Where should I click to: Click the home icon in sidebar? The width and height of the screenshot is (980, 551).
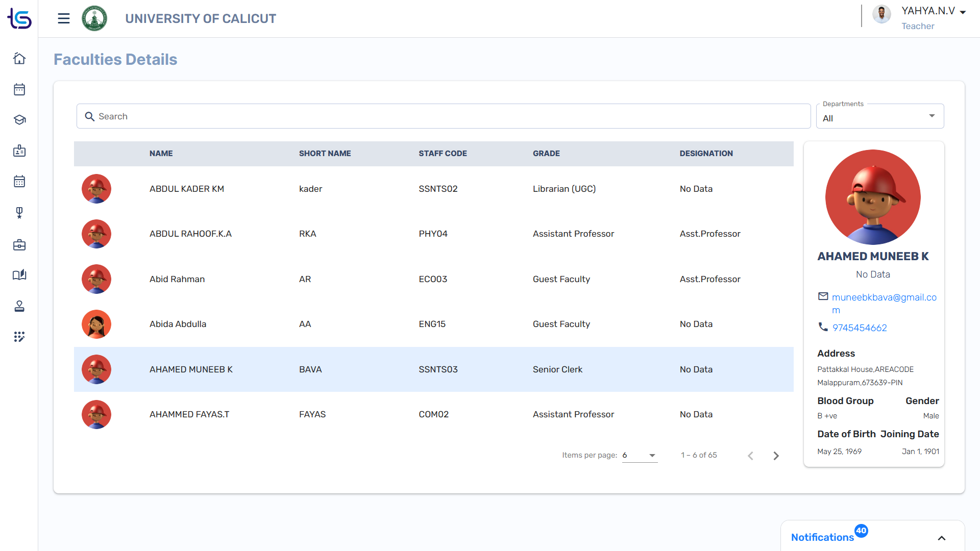point(19,59)
